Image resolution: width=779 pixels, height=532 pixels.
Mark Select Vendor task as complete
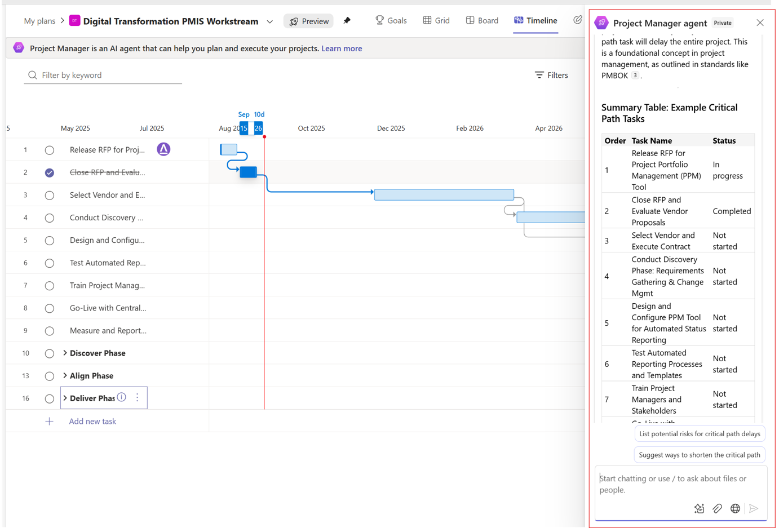point(50,195)
